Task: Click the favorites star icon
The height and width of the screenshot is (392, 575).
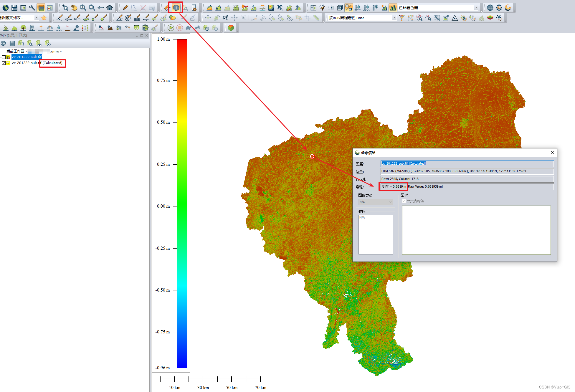Action: tap(44, 18)
